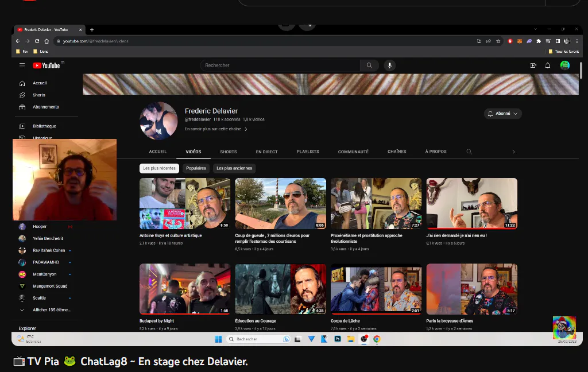Switch to the ACCUEIL channel tab
This screenshot has width=588, height=372.
[x=158, y=152]
